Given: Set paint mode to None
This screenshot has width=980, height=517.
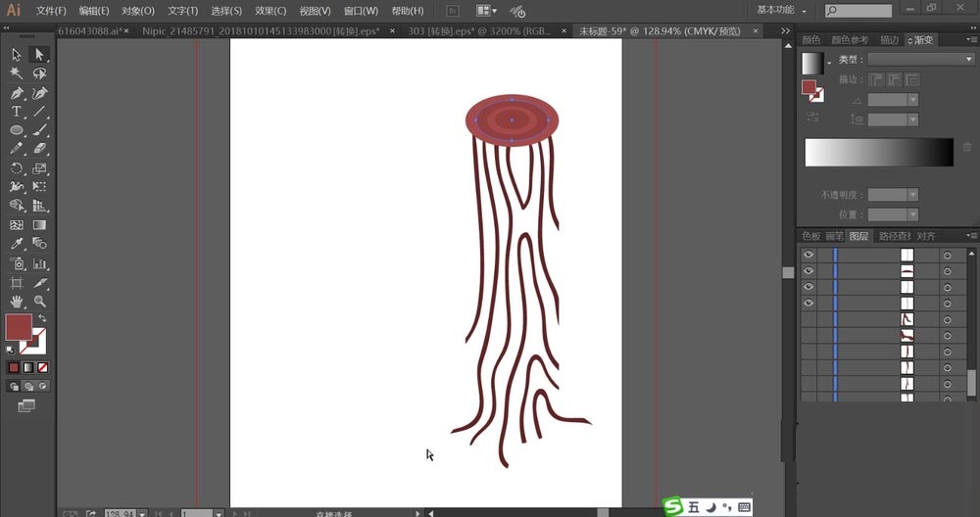Looking at the screenshot, I should point(42,368).
